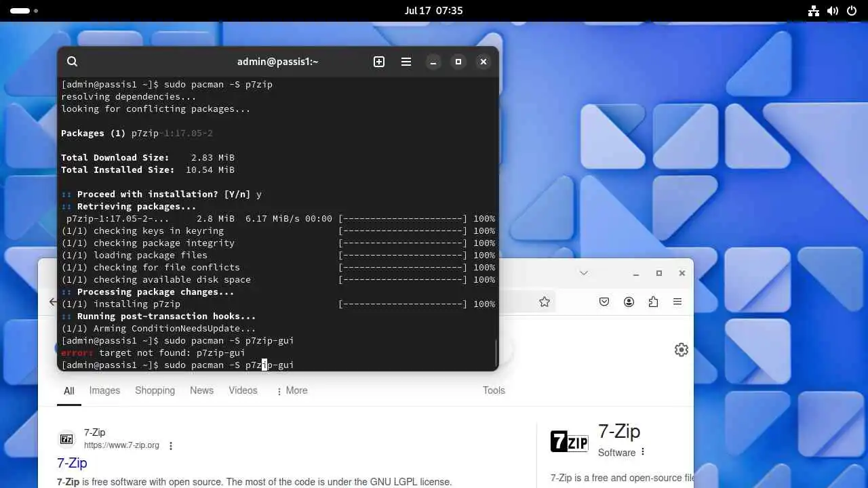Open the https://www.7-zip.org result URL
The width and height of the screenshot is (868, 488).
(x=121, y=445)
